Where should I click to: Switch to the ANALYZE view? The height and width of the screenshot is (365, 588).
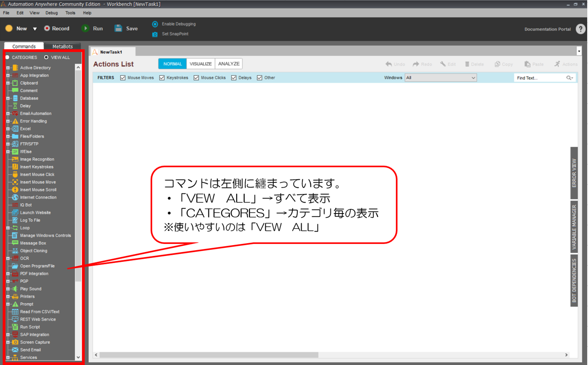[229, 64]
